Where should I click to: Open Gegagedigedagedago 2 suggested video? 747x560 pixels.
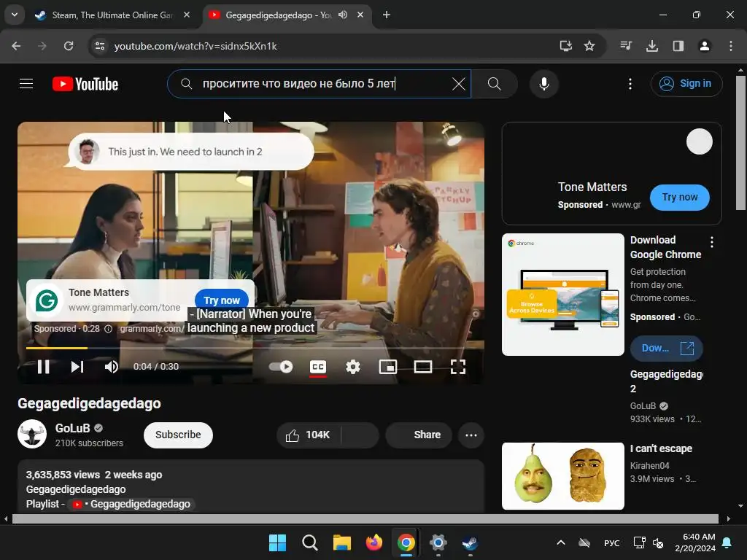pos(666,381)
